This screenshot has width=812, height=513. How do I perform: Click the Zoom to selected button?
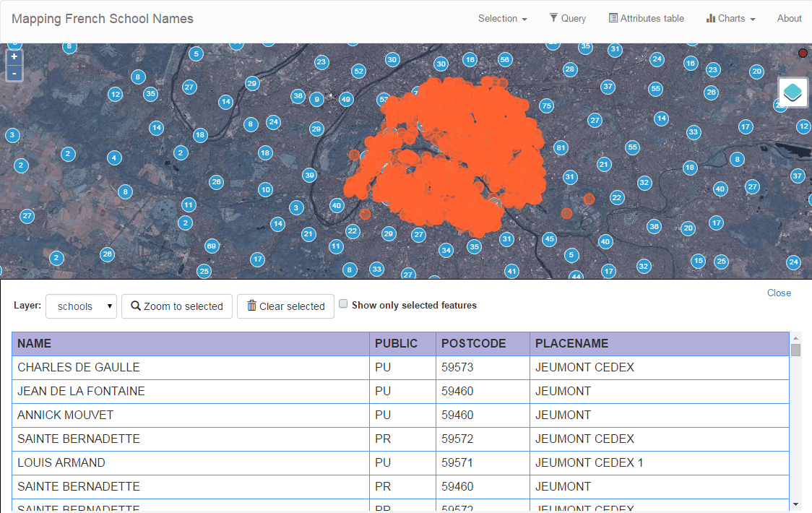pos(177,306)
